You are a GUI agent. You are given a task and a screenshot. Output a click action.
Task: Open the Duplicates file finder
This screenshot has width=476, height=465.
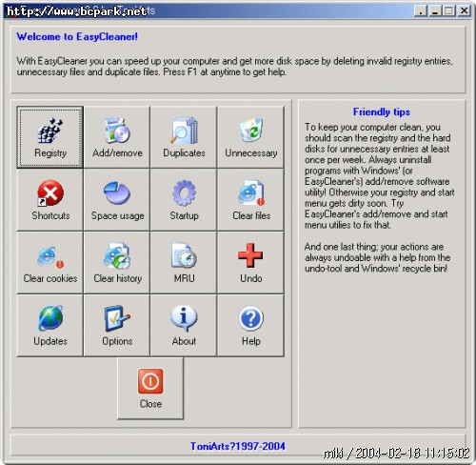[x=184, y=137]
